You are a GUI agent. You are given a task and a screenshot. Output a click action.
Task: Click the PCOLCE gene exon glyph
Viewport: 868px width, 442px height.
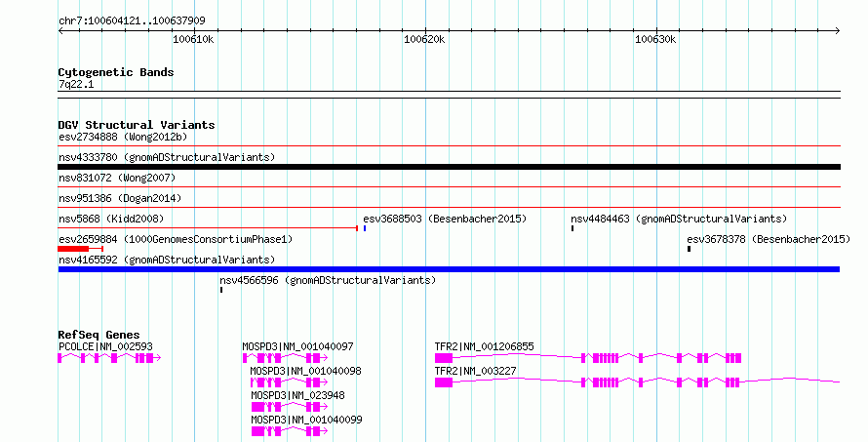(x=109, y=358)
